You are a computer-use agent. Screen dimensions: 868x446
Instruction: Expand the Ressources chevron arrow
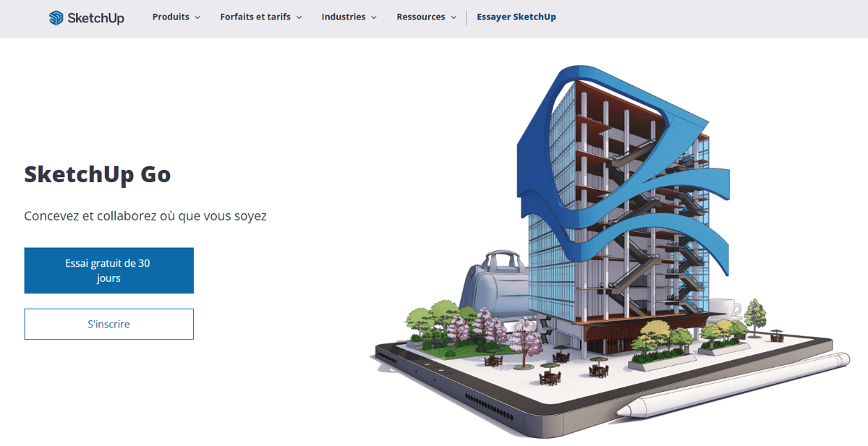click(x=453, y=17)
